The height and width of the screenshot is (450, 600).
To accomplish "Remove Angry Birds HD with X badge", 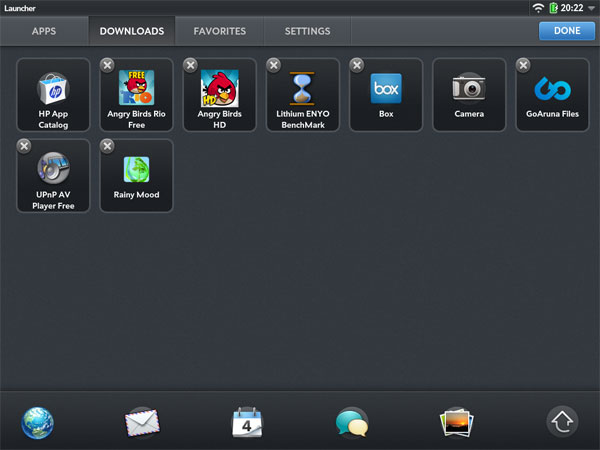I will [191, 65].
